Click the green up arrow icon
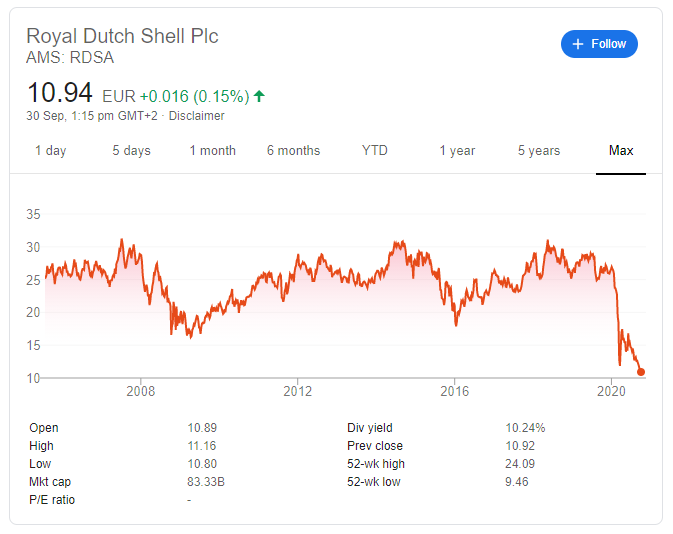 (x=259, y=96)
